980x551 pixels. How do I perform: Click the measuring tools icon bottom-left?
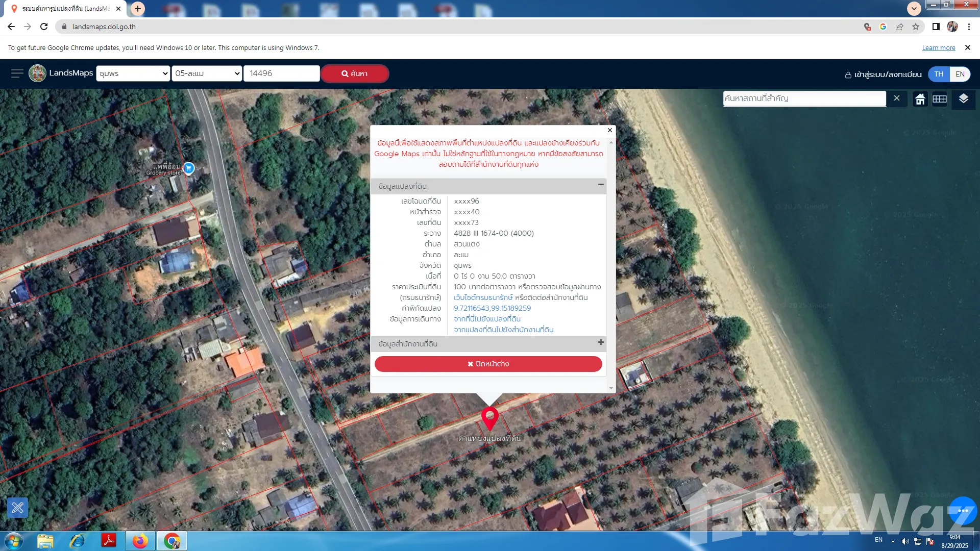point(18,508)
